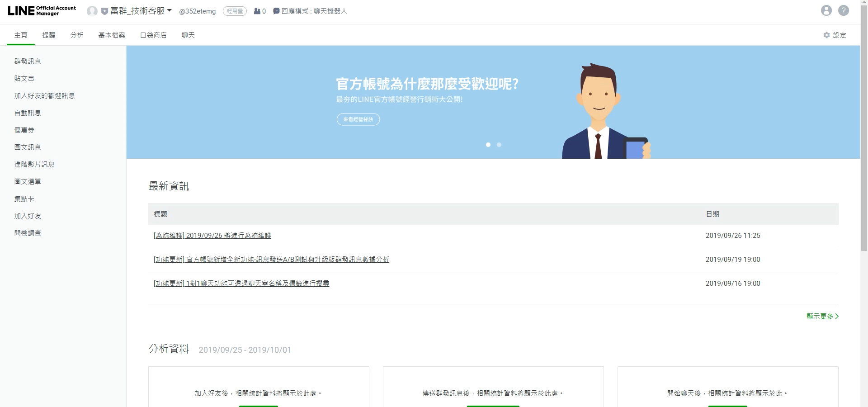868x407 pixels.
Task: Click the date 2019/09/16 19:00
Action: coord(733,284)
